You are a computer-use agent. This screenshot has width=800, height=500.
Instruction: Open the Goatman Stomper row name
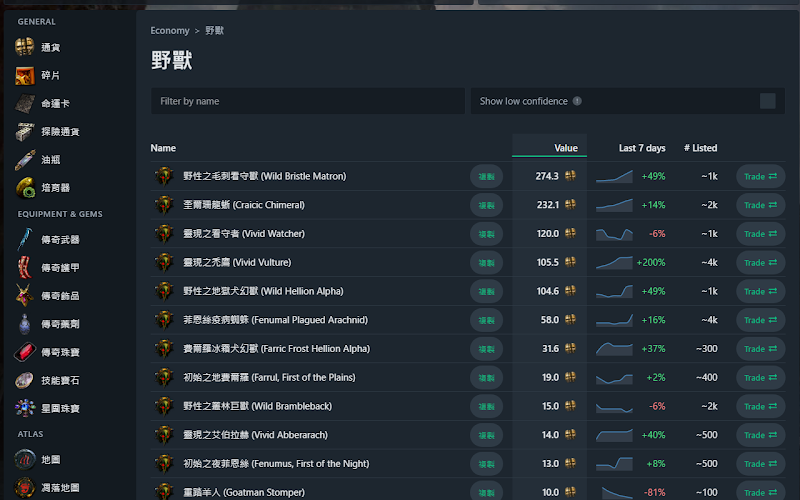pyautogui.click(x=244, y=492)
